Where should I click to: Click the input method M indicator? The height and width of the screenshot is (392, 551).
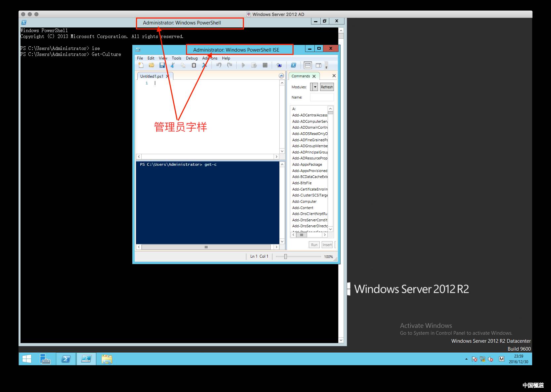pyautogui.click(x=502, y=359)
